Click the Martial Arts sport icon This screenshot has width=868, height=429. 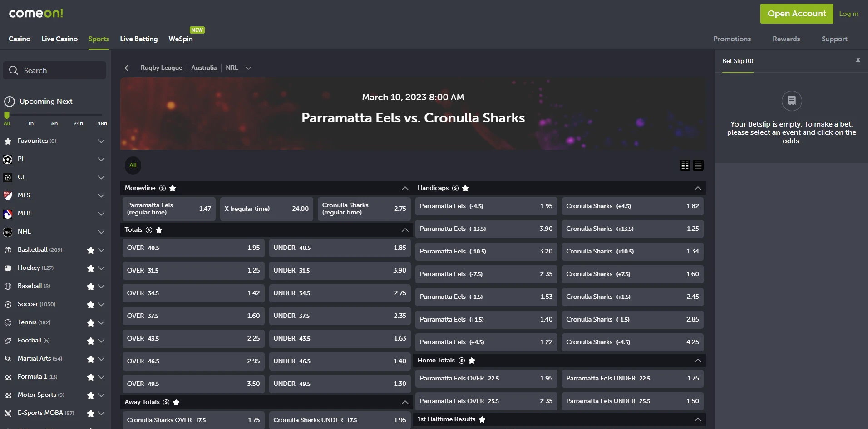click(x=8, y=359)
